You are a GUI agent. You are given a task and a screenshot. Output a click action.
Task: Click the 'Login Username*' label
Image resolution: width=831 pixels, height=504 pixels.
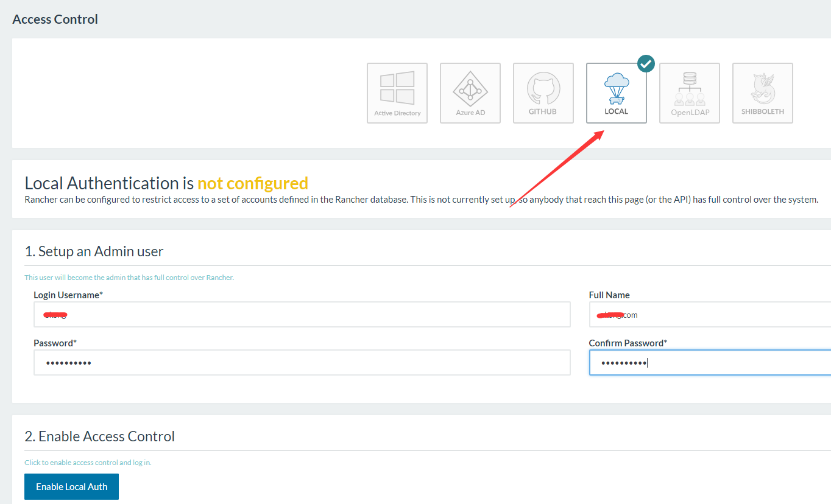coord(68,295)
